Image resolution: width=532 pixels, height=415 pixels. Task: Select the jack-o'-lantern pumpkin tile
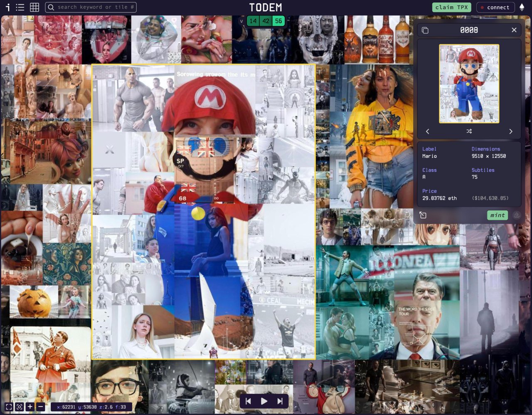(34, 301)
